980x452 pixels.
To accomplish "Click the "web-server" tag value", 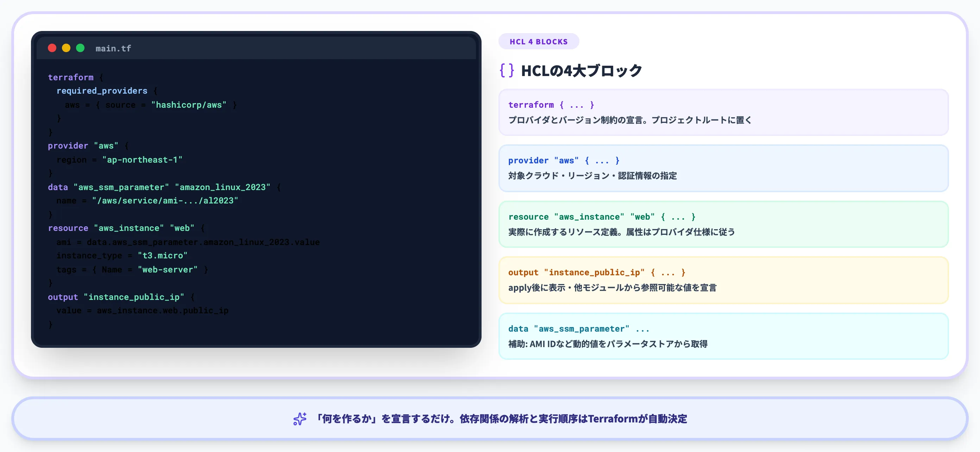I will [x=168, y=269].
